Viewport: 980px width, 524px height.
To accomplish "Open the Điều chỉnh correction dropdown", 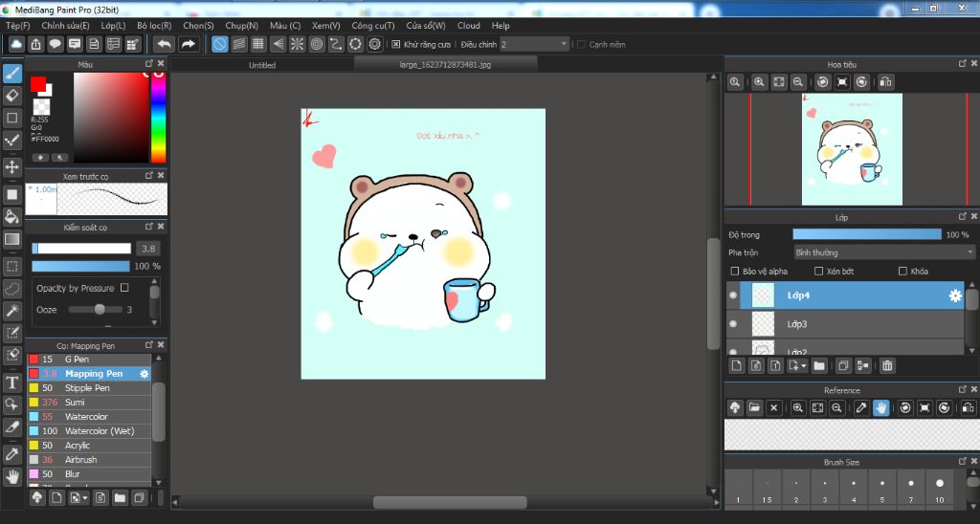I will 534,44.
